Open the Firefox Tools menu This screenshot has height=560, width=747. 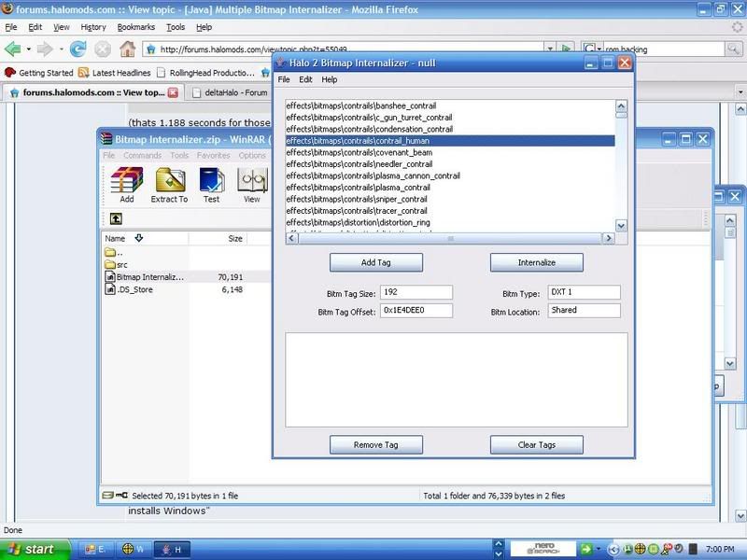(x=176, y=27)
